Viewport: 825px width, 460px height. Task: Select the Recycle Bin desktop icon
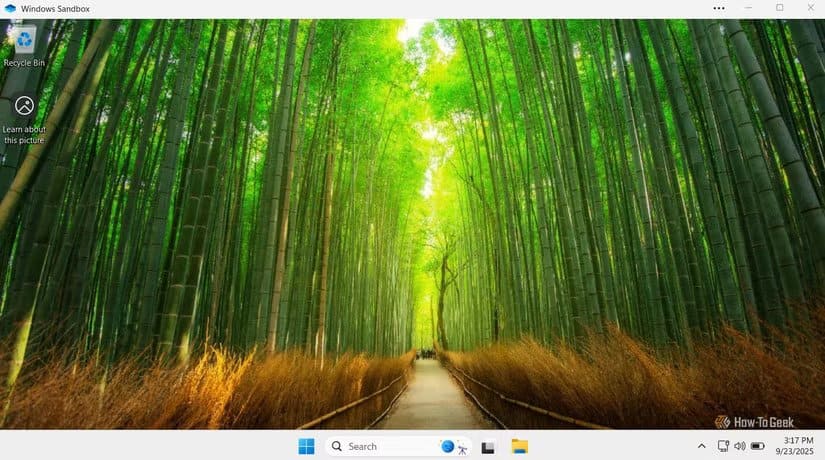(x=24, y=40)
